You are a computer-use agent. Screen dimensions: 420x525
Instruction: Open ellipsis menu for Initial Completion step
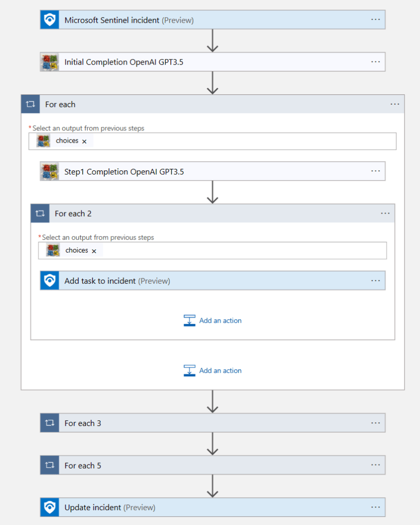375,62
